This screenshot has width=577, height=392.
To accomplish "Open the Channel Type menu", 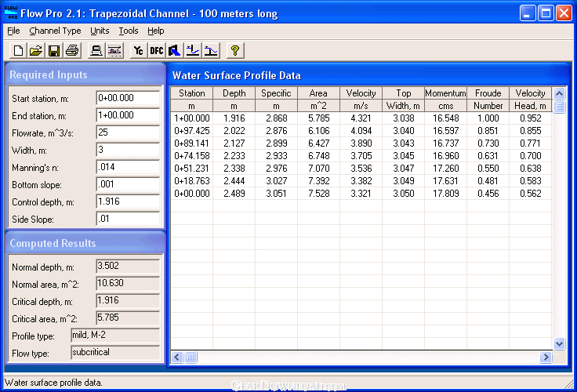I will click(x=55, y=31).
